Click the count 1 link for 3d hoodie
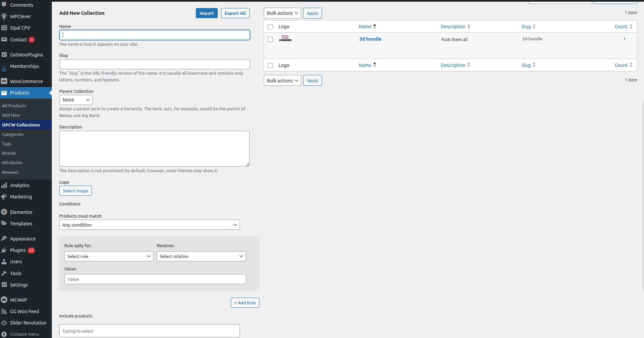Screen dimensions: 644x338 point(624,39)
